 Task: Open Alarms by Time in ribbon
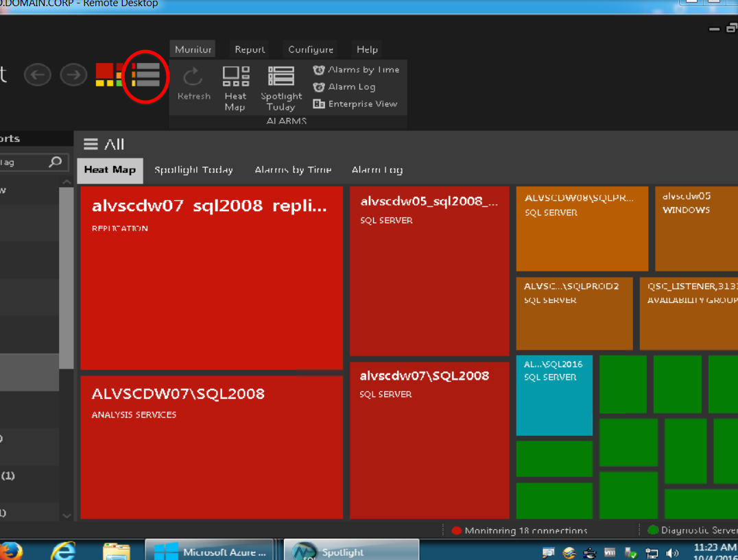[x=356, y=70]
